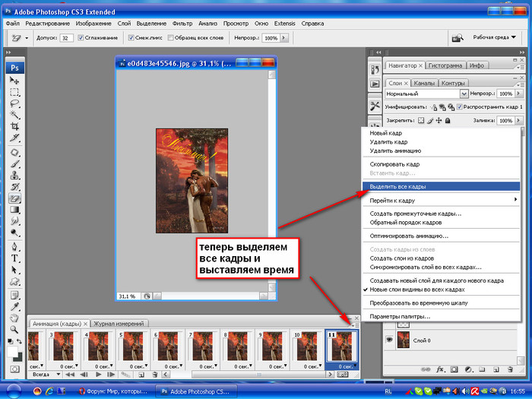Toggle the Сглаживание checkbox
532x399 pixels.
(81, 38)
